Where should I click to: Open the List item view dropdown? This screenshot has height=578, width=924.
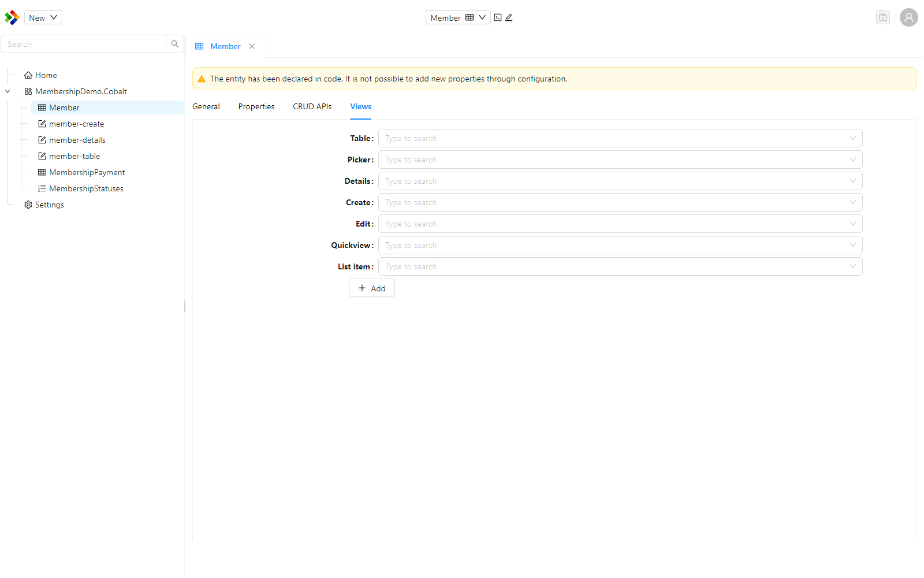[x=620, y=266]
